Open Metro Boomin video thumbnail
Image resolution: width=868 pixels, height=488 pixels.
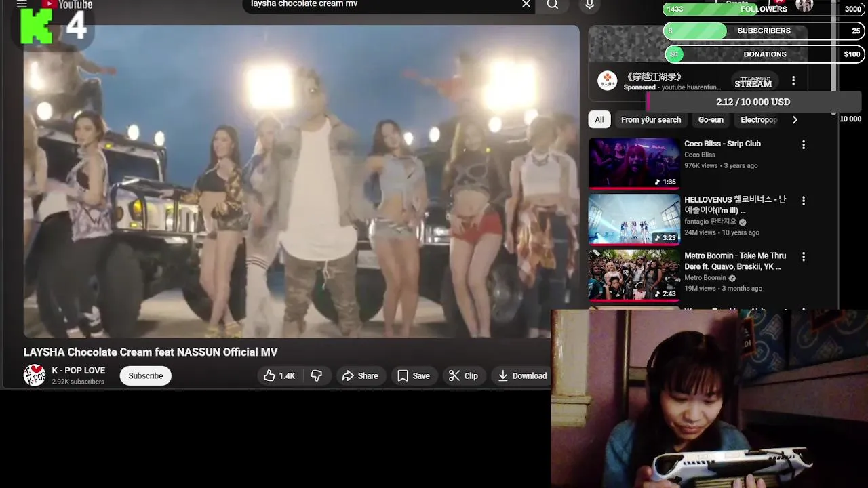(634, 275)
